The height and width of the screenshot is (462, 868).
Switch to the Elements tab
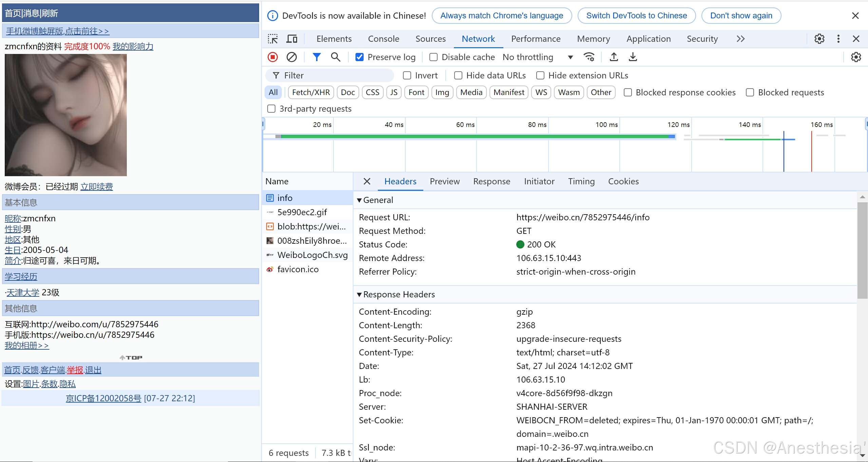[x=334, y=39]
